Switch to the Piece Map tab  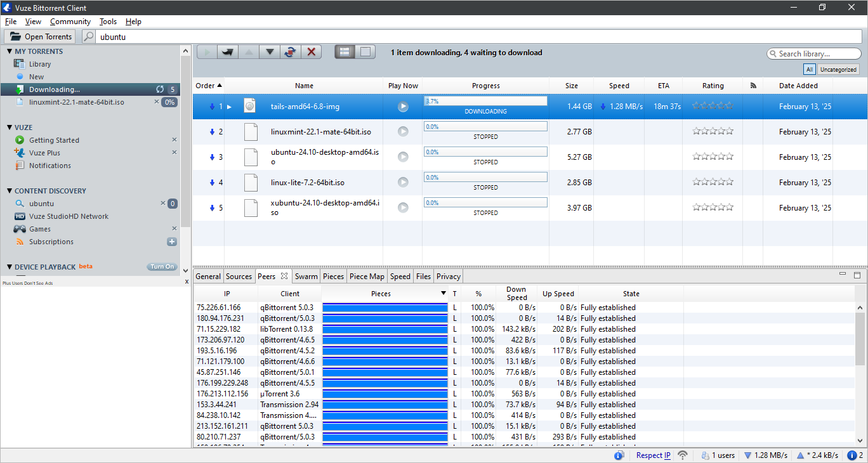[x=367, y=277]
